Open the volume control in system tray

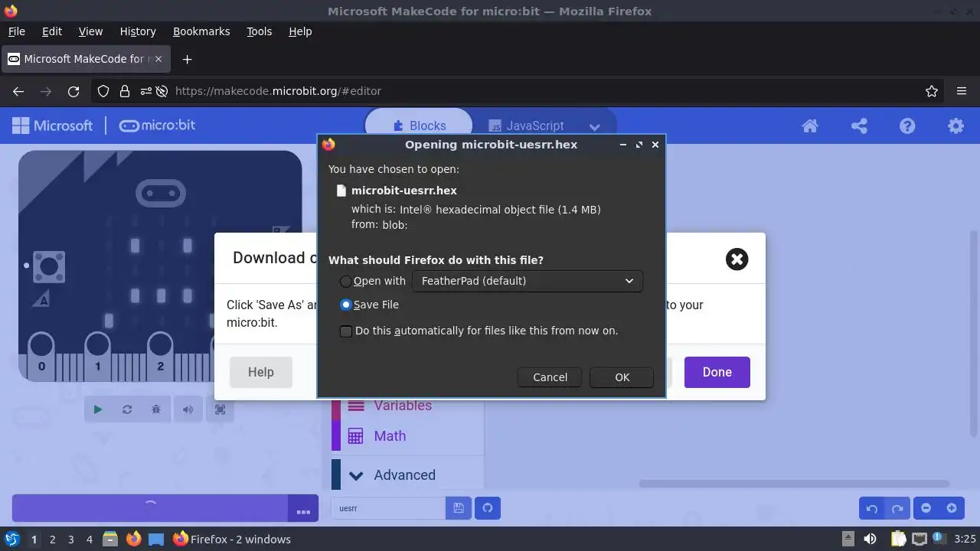tap(871, 539)
